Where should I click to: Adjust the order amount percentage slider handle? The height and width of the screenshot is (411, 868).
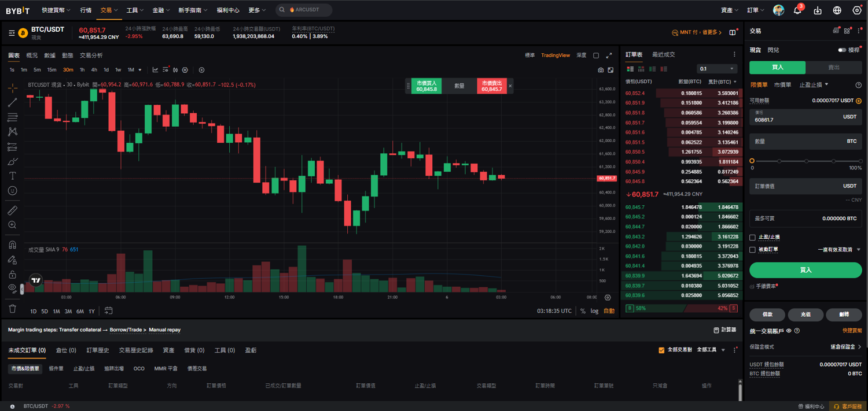[752, 161]
